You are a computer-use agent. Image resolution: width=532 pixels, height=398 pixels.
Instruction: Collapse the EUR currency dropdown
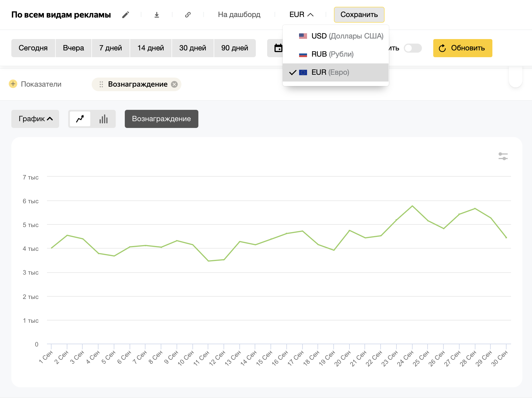click(x=301, y=15)
